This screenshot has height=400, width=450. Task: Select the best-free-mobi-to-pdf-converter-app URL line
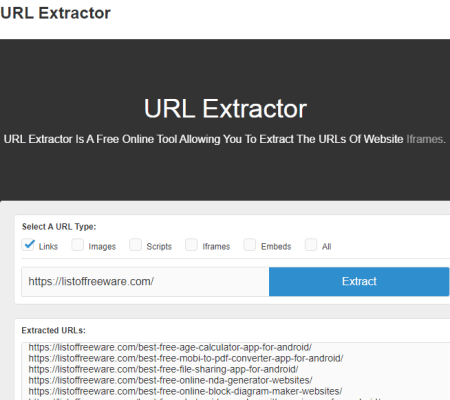[186, 358]
